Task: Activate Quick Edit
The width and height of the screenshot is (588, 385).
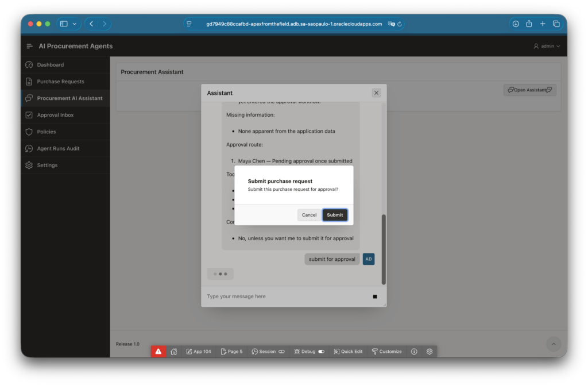Action: pyautogui.click(x=348, y=352)
